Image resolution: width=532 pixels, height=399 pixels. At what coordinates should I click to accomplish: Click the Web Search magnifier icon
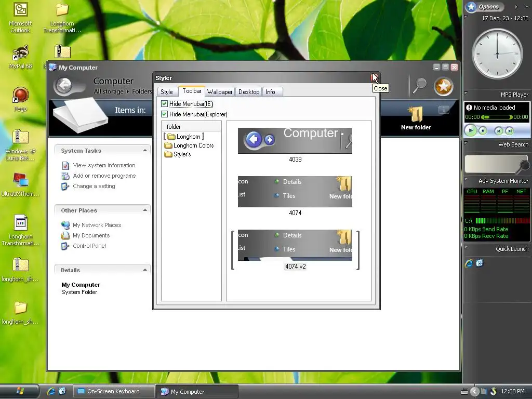point(524,166)
